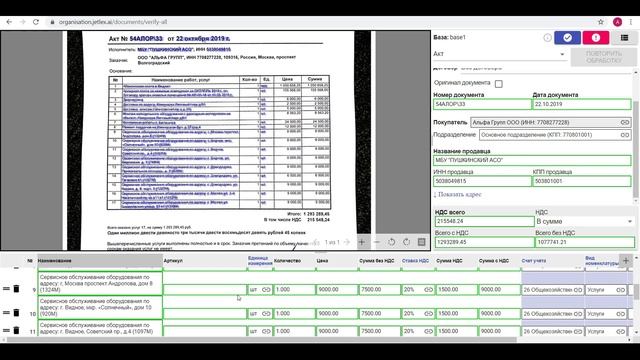Click Услуги link icon in row 10
Image resolution: width=640 pixels, height=360 pixels.
pyautogui.click(x=620, y=313)
